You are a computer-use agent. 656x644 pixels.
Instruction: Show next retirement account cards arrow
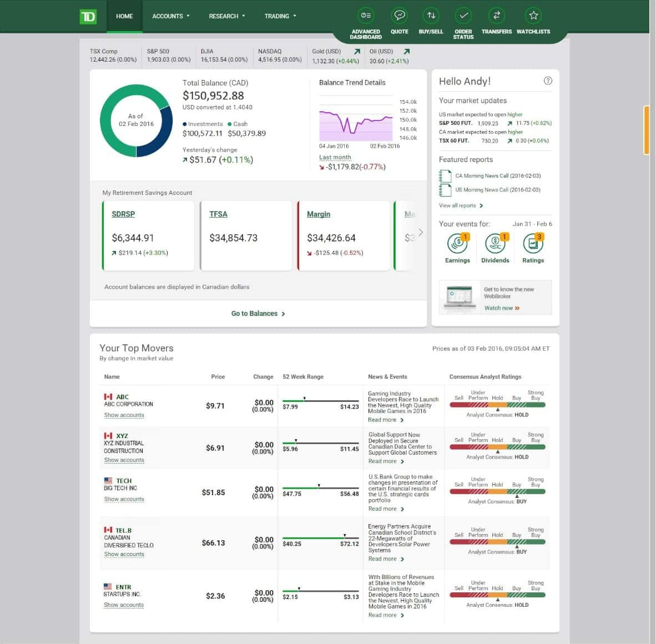click(421, 232)
